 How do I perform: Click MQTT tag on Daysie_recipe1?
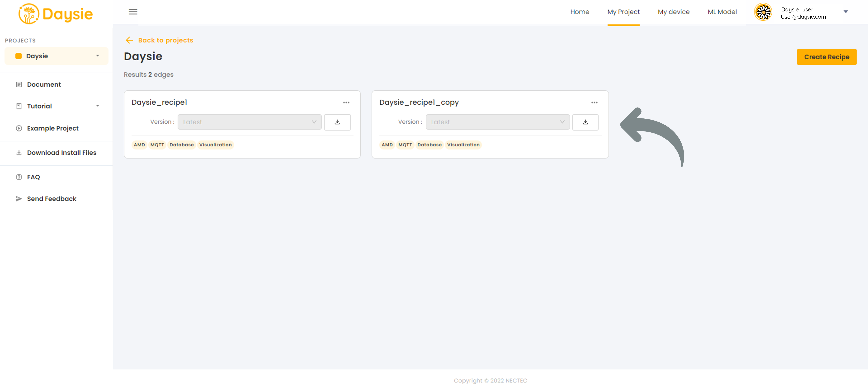click(157, 145)
